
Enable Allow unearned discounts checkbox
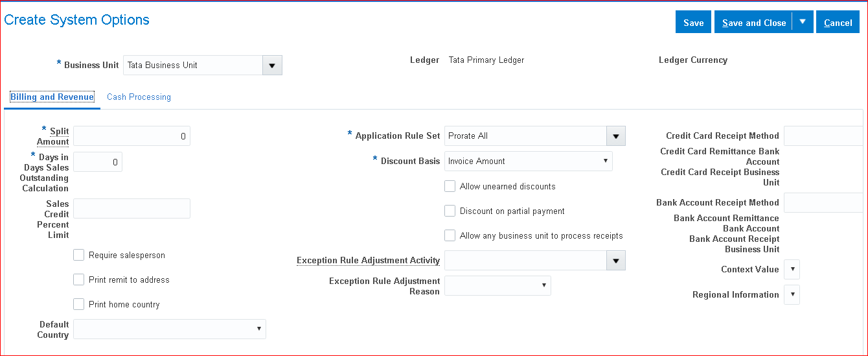(450, 187)
